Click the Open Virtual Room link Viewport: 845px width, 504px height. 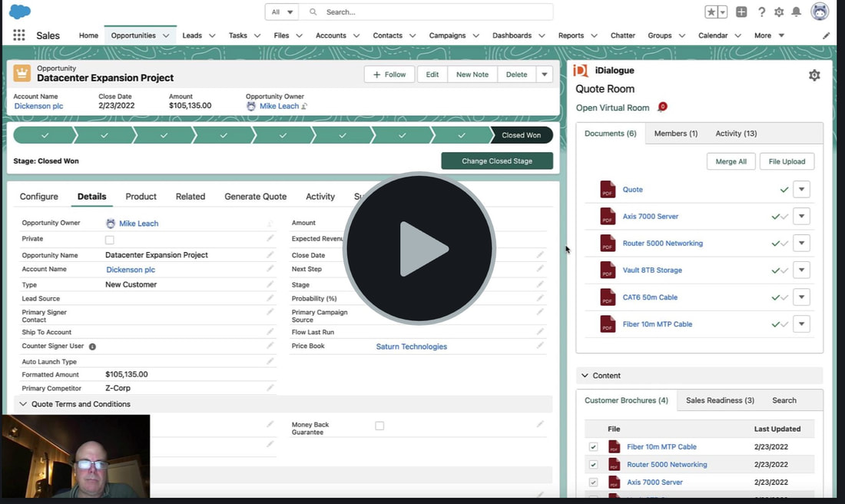coord(612,108)
